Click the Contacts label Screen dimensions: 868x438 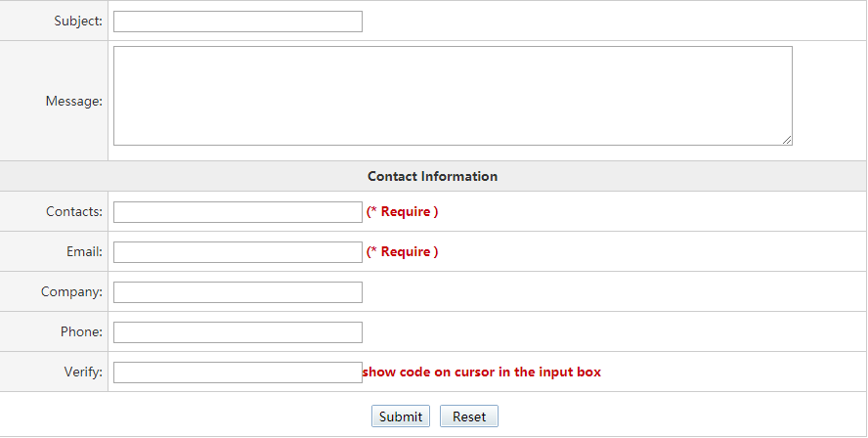pyautogui.click(x=73, y=212)
